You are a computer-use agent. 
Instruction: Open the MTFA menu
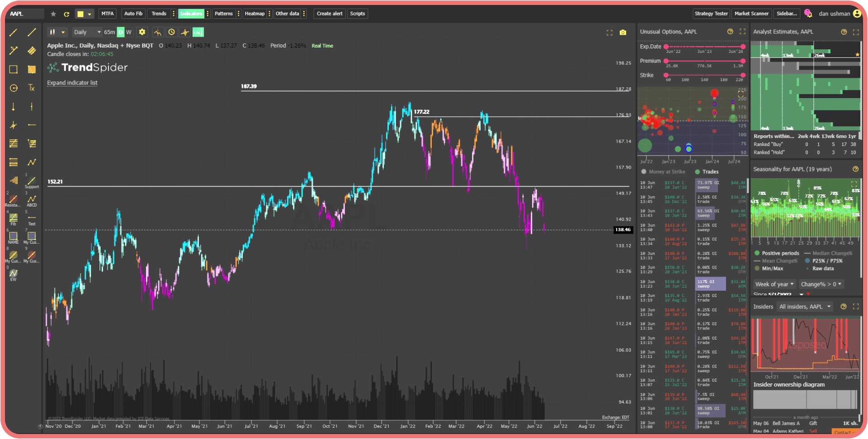108,14
